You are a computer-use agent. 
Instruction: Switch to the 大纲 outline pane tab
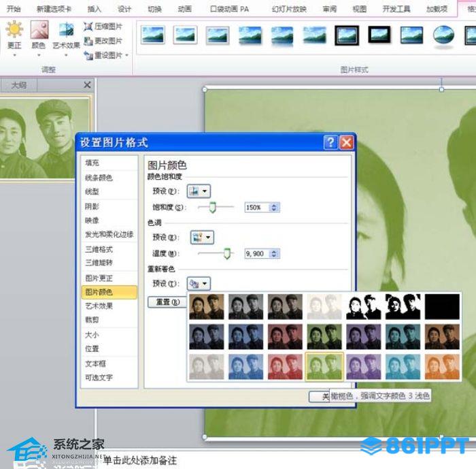pos(19,85)
